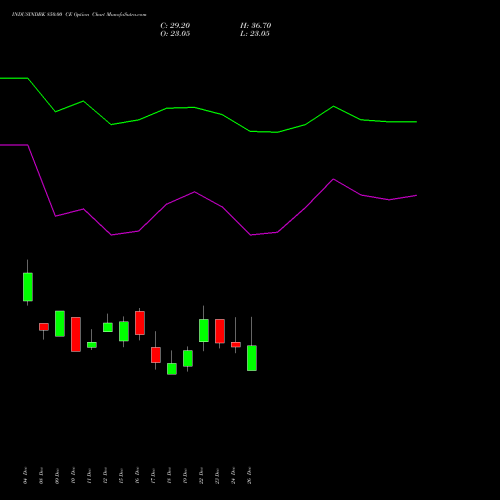The height and width of the screenshot is (500, 500).
Task: Click the red candlestick above 23 Dec
Action: [220, 331]
